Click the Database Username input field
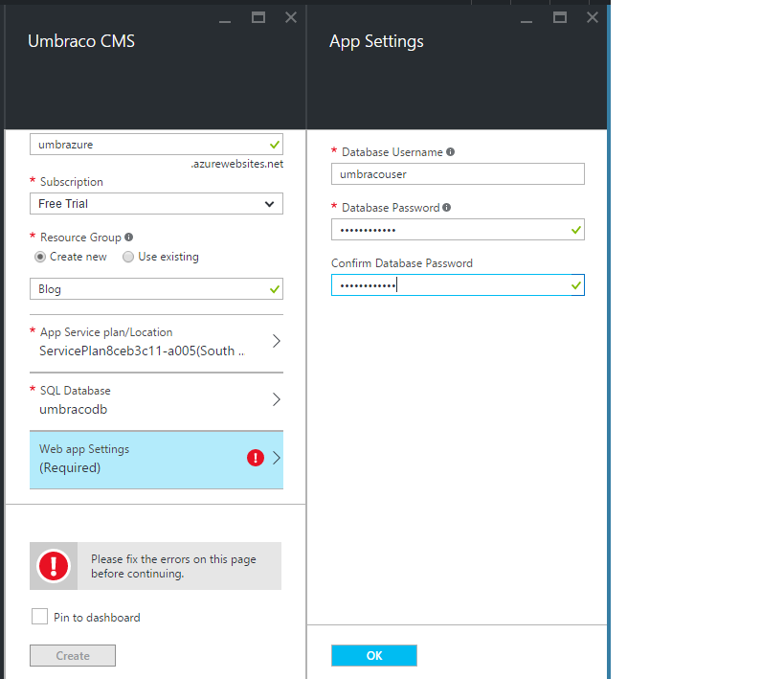 tap(458, 174)
